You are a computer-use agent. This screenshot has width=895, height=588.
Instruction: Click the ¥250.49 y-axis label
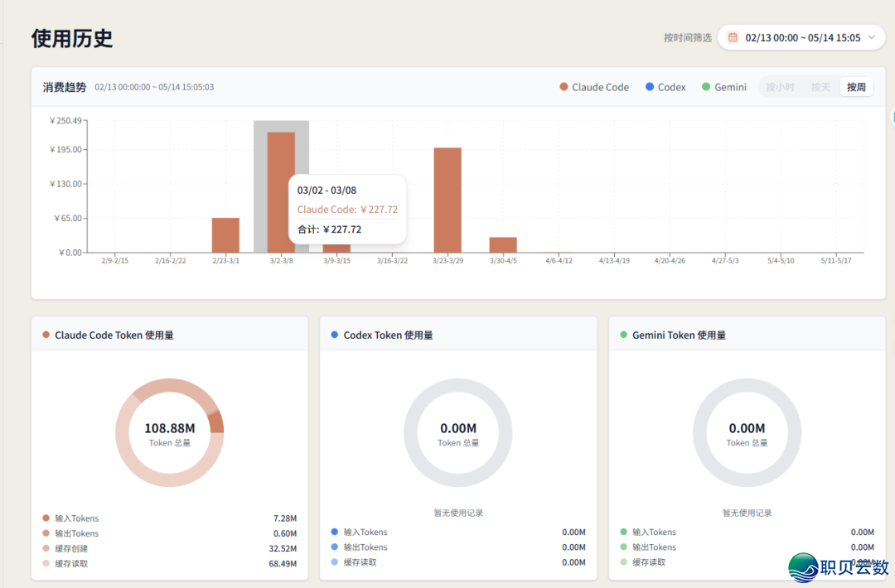(65, 121)
